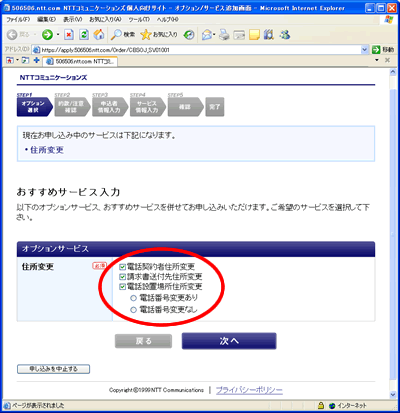Click the page vertical scrollbar track
The height and width of the screenshot is (413, 400).
click(x=393, y=233)
